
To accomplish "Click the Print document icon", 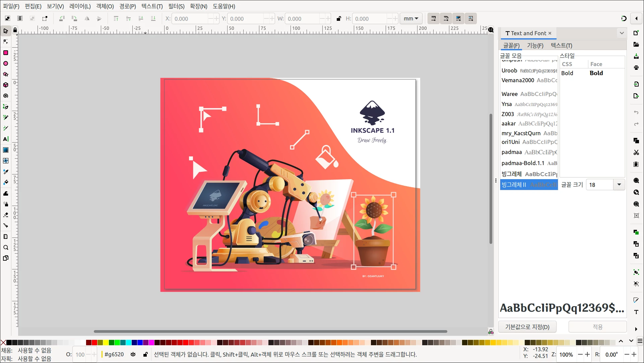I will click(x=636, y=68).
